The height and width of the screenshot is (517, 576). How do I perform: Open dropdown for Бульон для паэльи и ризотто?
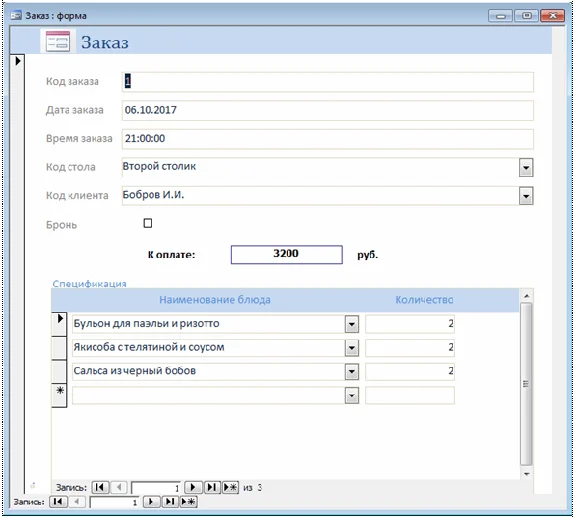(x=352, y=324)
